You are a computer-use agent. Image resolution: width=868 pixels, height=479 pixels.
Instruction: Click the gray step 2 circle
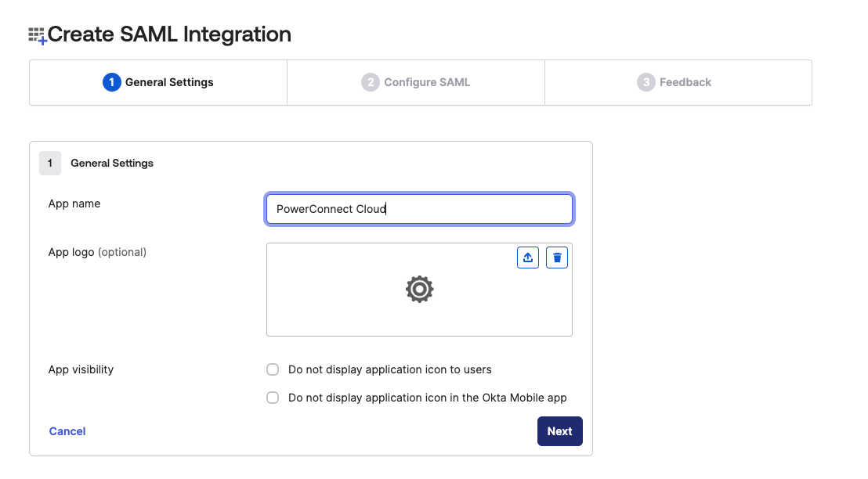[370, 82]
